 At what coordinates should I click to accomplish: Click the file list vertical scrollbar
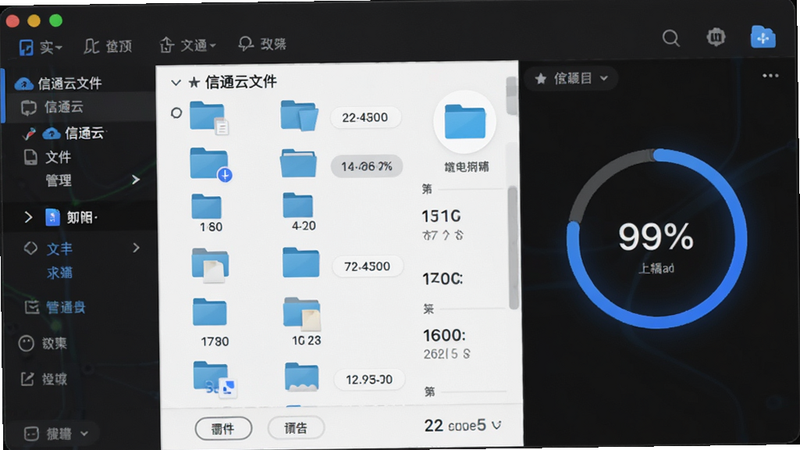coord(511,95)
